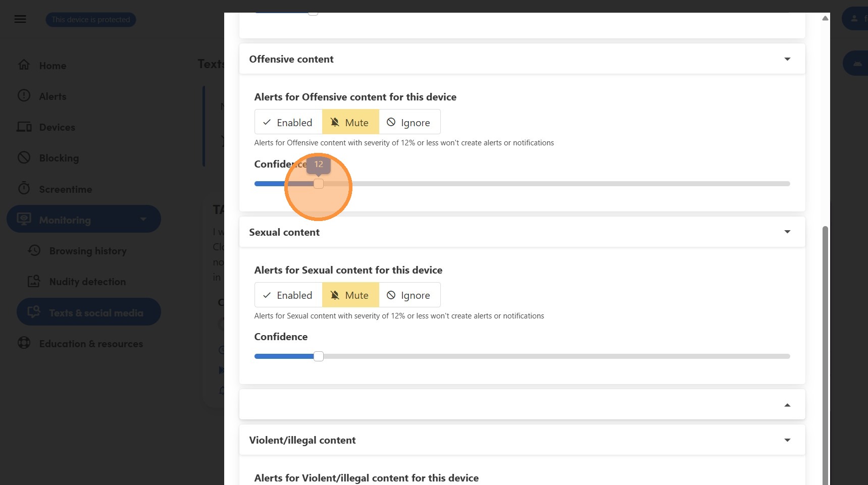868x485 pixels.
Task: Click the Blocking prohibited icon
Action: (24, 157)
